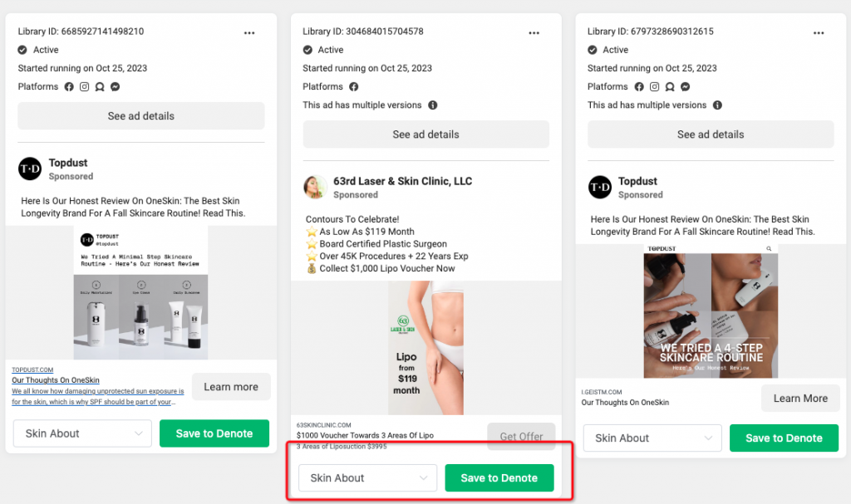851x504 pixels.
Task: Click the Get Offer button on the Lipo ad
Action: coord(521,436)
